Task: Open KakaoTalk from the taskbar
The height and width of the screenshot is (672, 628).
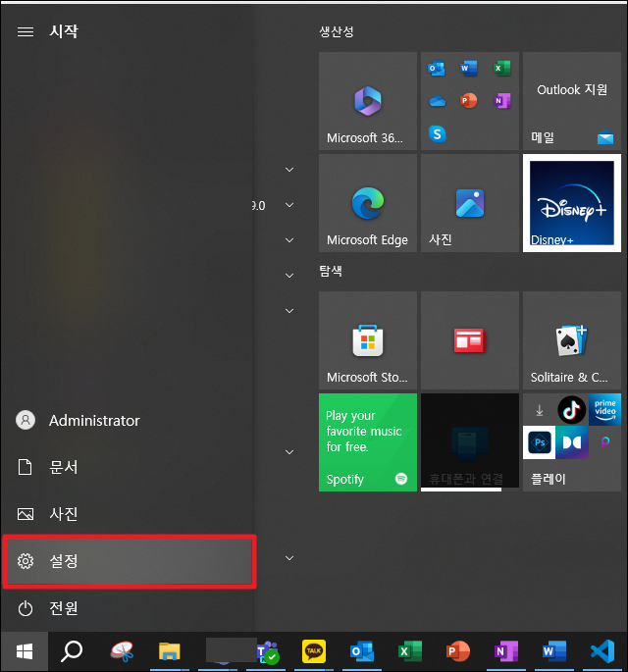Action: click(314, 651)
